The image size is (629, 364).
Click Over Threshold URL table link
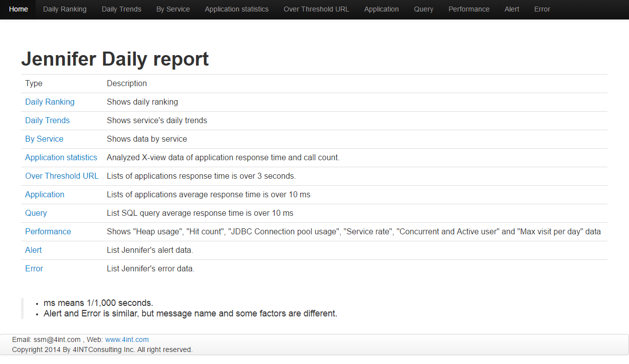(62, 176)
